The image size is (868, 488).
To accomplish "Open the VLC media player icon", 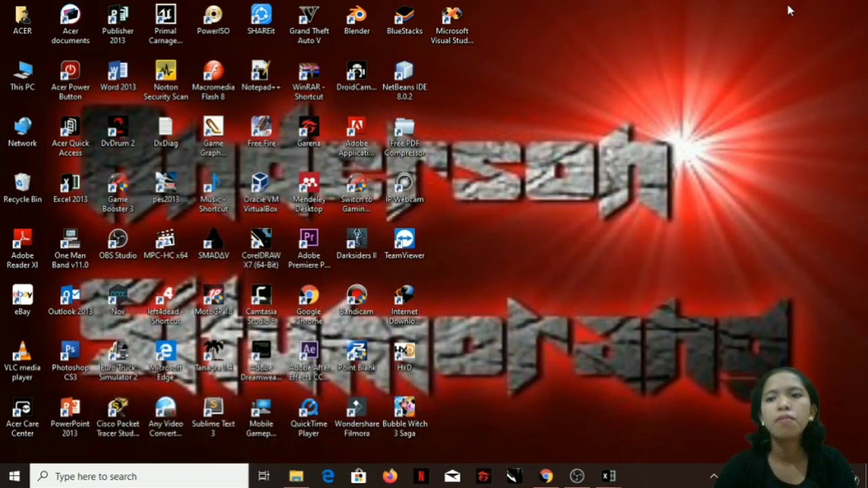I will 22,361.
